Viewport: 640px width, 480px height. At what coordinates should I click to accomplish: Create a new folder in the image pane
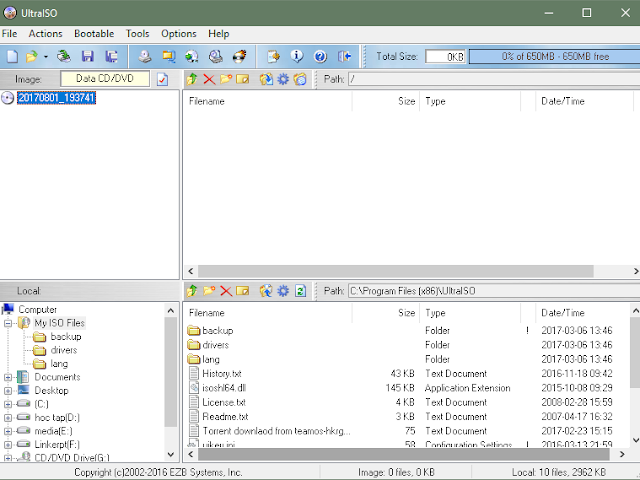pos(226,79)
